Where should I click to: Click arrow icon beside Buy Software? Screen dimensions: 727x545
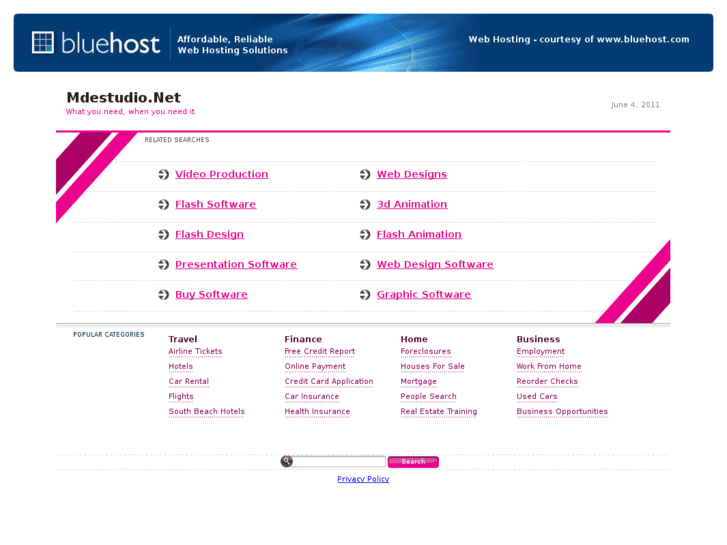pos(163,295)
